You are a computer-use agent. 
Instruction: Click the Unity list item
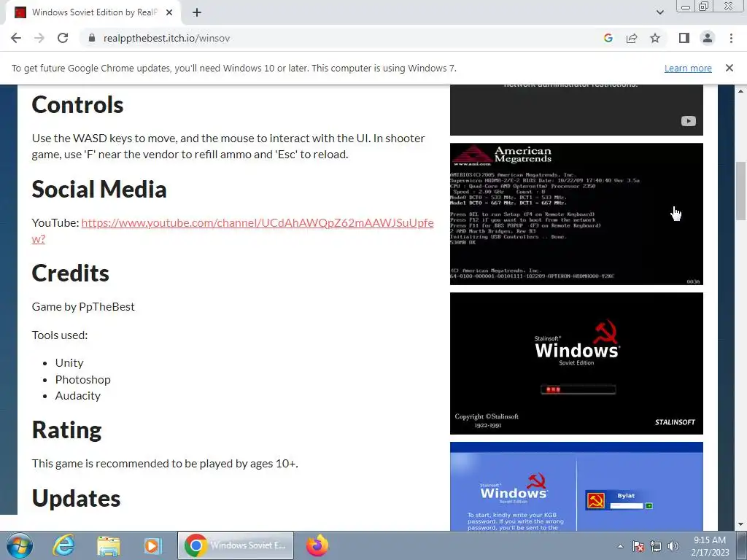pos(69,363)
